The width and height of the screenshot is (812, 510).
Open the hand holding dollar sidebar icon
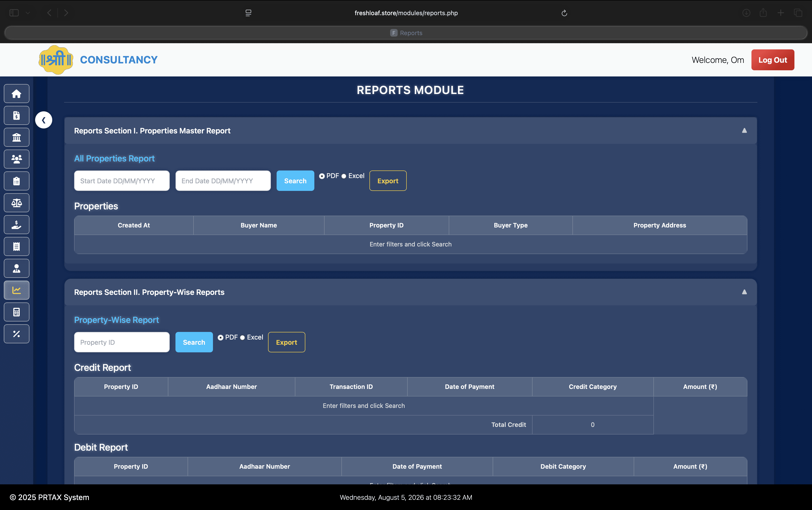[17, 225]
